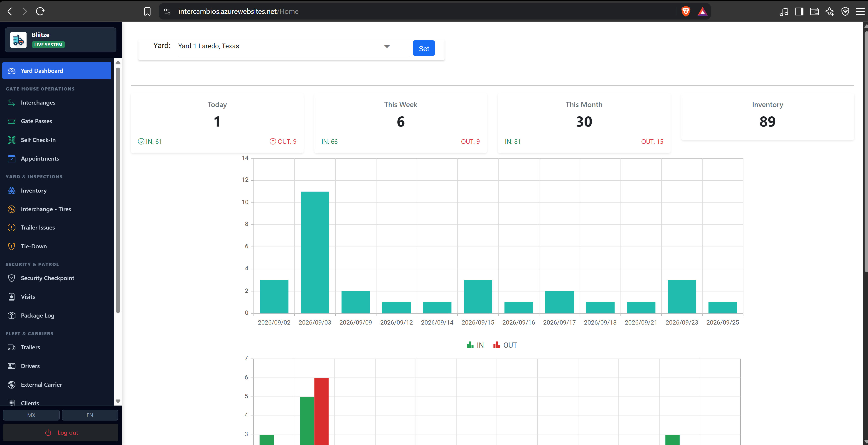This screenshot has width=868, height=445.
Task: Open the browser wallet icon
Action: tap(814, 11)
